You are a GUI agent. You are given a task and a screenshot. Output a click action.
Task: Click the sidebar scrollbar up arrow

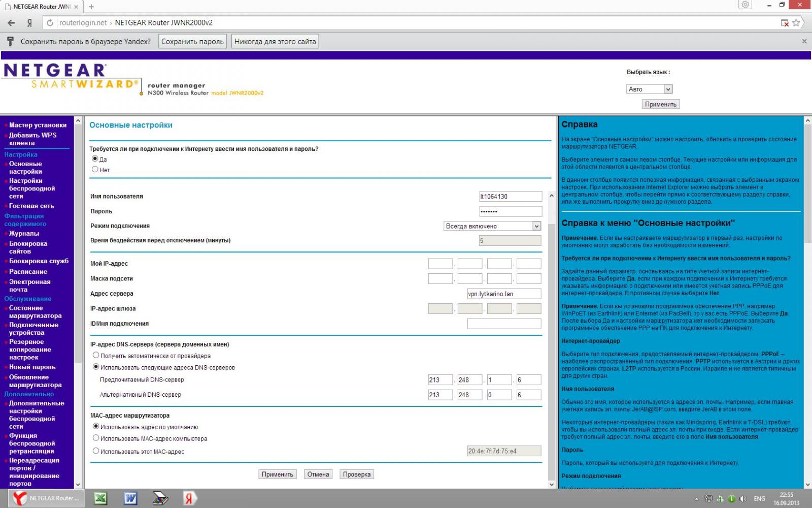[78, 121]
